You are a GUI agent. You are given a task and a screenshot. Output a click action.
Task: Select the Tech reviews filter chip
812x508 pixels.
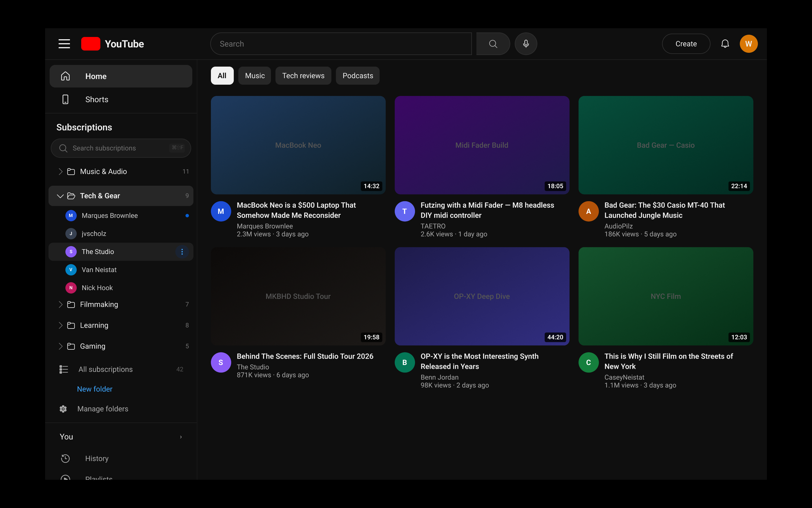[303, 76]
